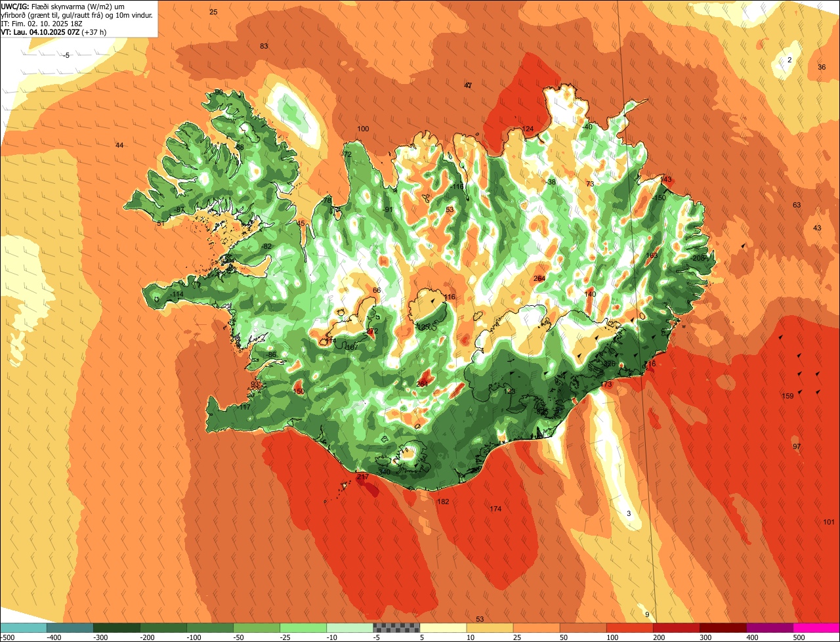Select the checkered legend swatch between -5 and 5
This screenshot has width=840, height=642.
[x=396, y=628]
